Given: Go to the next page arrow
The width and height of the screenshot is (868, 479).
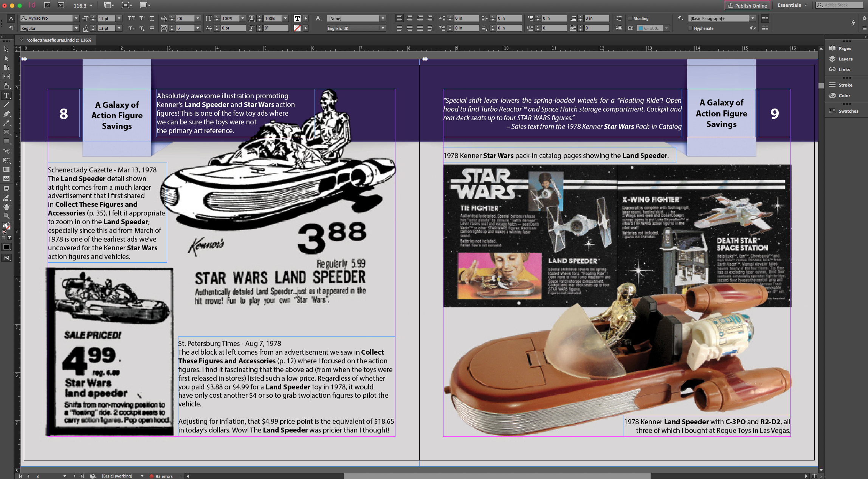Looking at the screenshot, I should pos(74,476).
